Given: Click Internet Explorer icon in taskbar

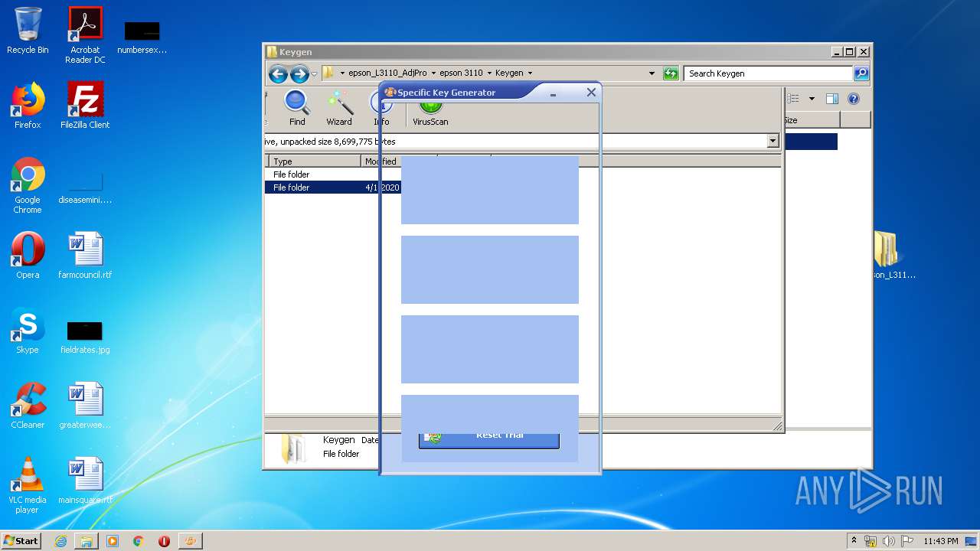Looking at the screenshot, I should [x=60, y=541].
